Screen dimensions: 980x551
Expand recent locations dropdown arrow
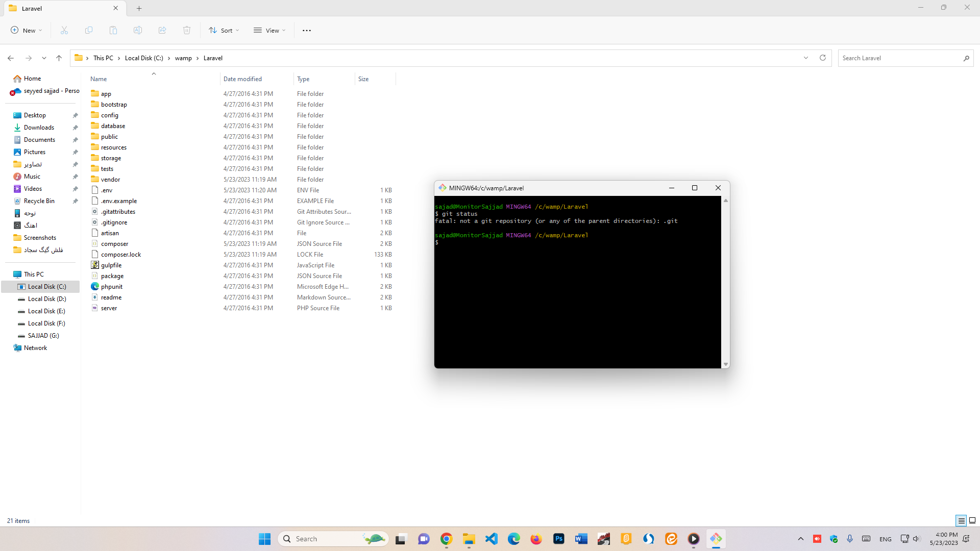(x=44, y=58)
